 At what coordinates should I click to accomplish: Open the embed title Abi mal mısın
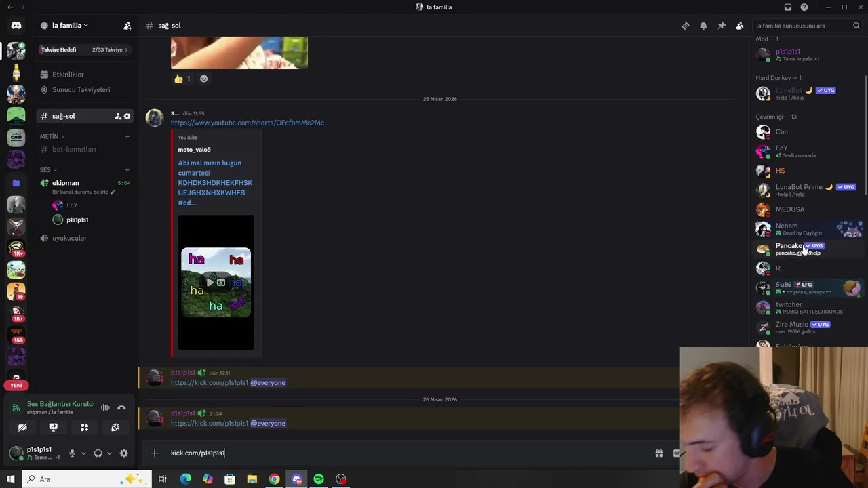click(215, 183)
